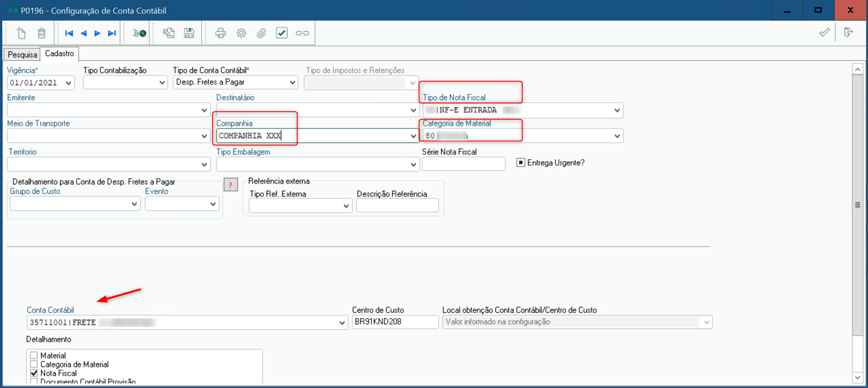This screenshot has width=868, height=388.
Task: Click the Delete trash icon
Action: [x=42, y=33]
